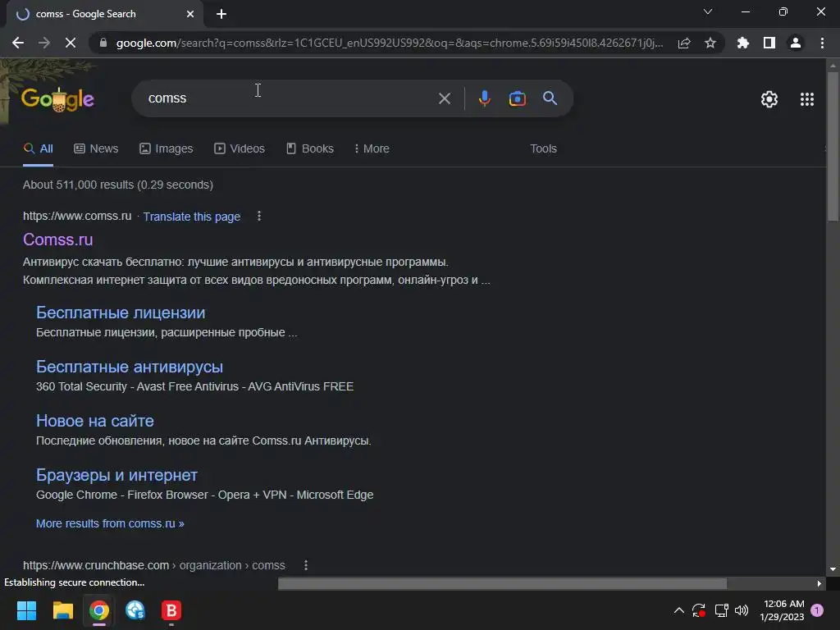Open Бесплатные лицензии sitelink
The width and height of the screenshot is (840, 630).
(x=121, y=313)
